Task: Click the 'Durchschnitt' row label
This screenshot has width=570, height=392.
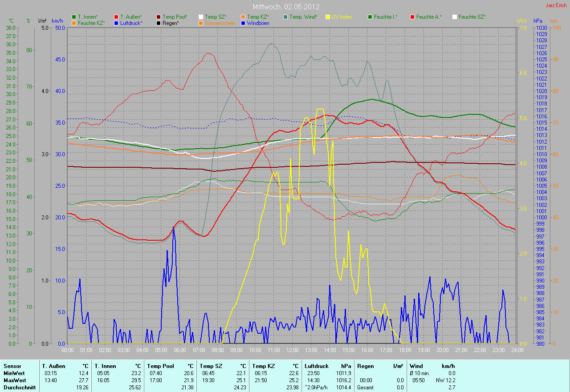Action: [x=19, y=388]
